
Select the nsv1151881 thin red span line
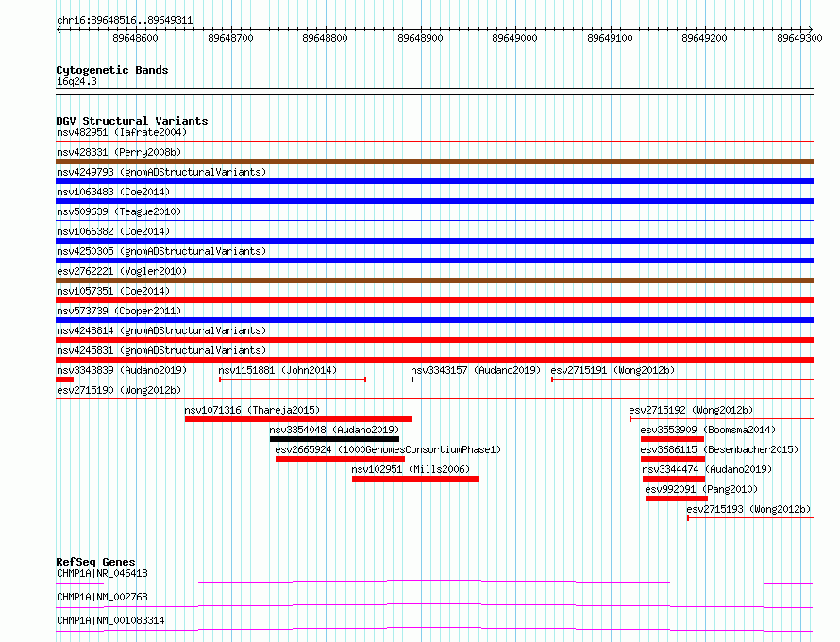coord(293,380)
